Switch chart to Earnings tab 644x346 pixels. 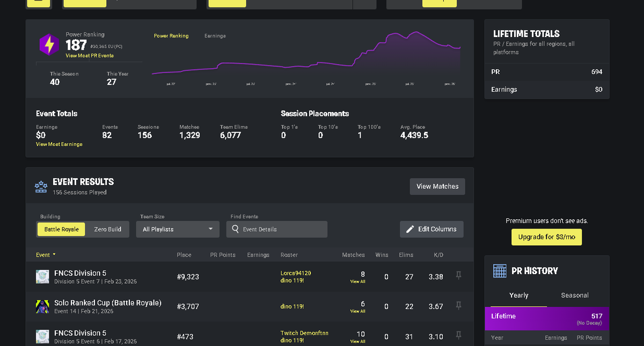(215, 36)
